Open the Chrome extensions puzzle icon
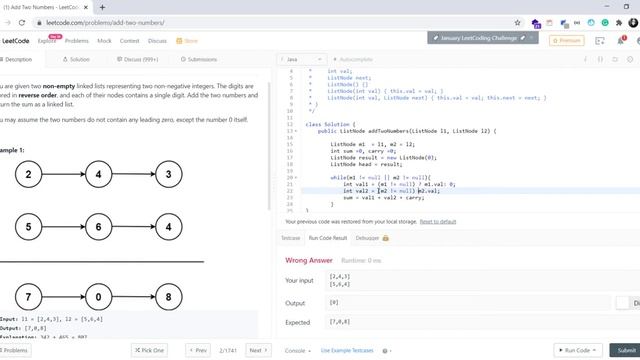Screen dimensions: 640x360 tap(619, 23)
